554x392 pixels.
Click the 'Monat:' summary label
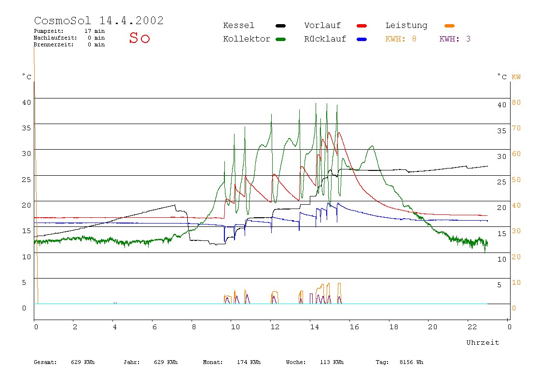213,362
